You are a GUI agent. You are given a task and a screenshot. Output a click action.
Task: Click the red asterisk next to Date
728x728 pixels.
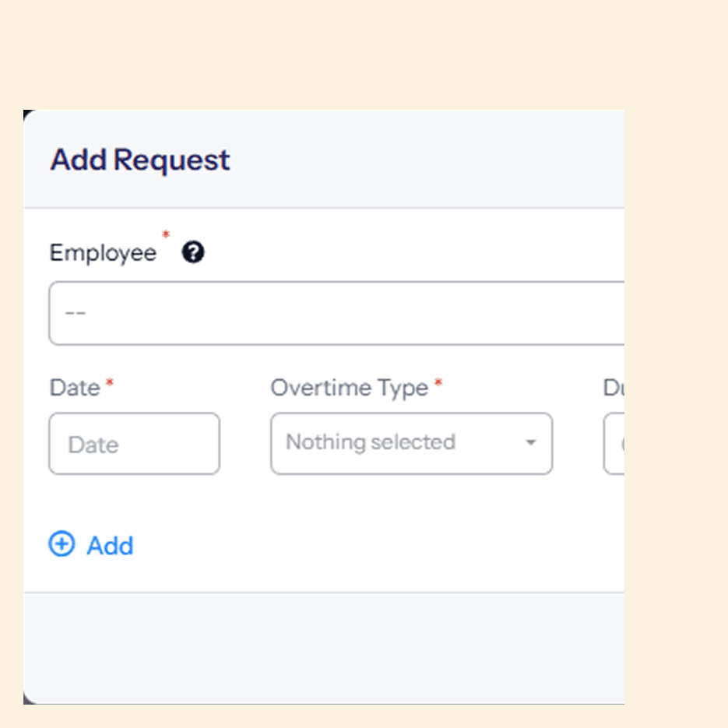point(110,383)
